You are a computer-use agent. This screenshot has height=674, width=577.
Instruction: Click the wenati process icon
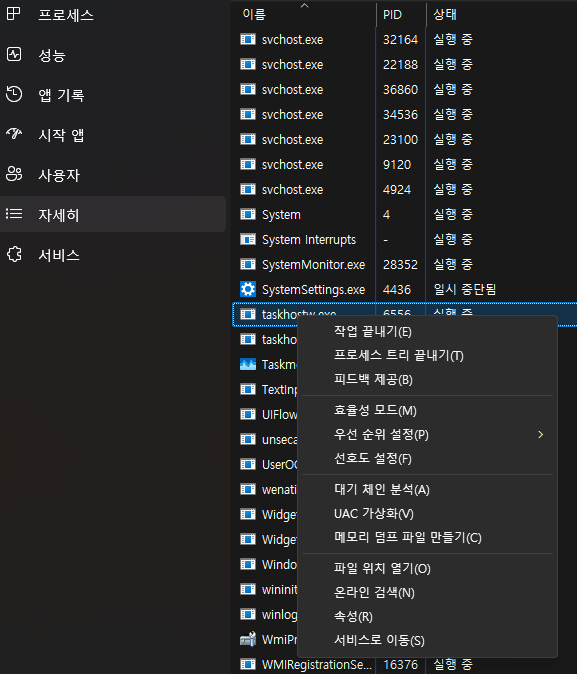248,489
